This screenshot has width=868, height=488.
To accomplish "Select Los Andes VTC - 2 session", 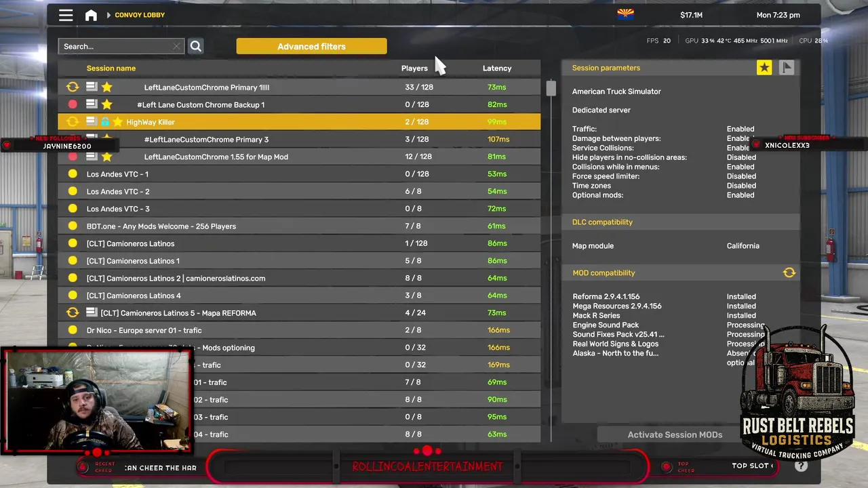I will click(299, 191).
